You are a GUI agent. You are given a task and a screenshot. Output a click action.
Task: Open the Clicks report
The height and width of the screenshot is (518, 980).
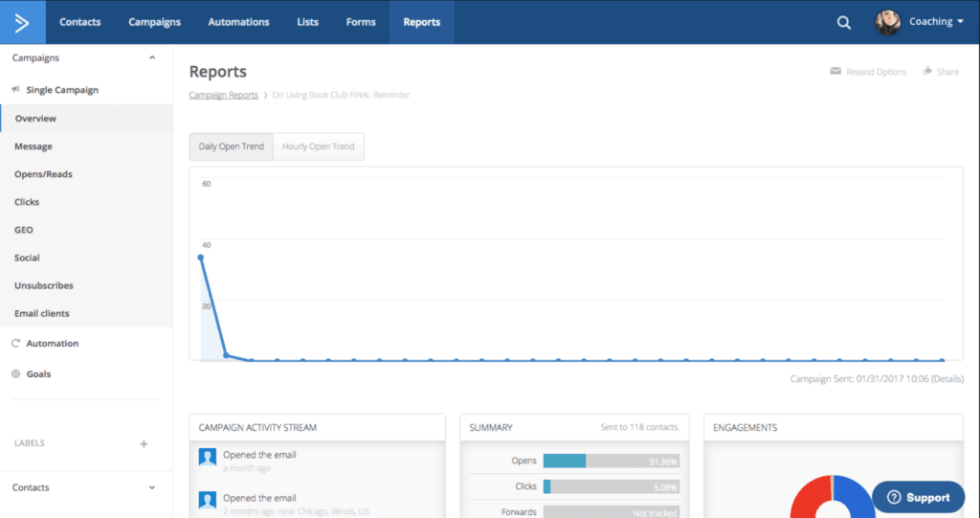coord(86,202)
